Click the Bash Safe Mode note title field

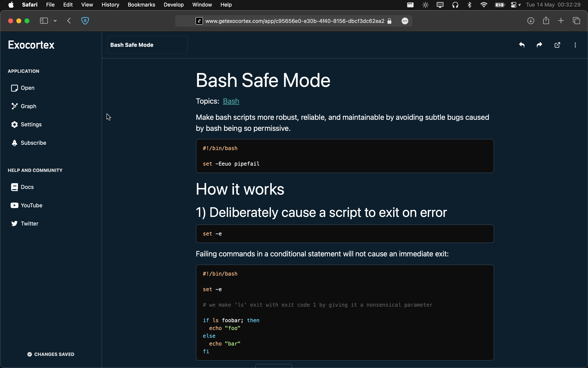(x=147, y=45)
